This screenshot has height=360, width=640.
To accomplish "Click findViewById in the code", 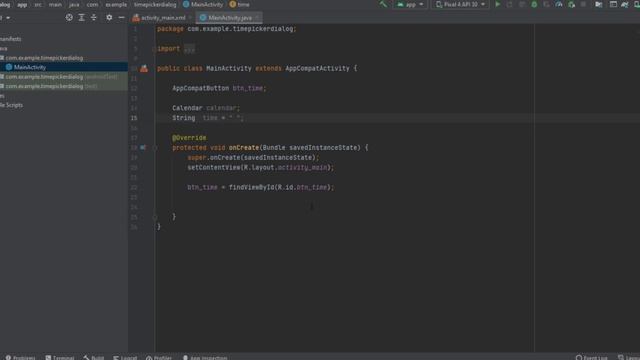I will (x=251, y=187).
